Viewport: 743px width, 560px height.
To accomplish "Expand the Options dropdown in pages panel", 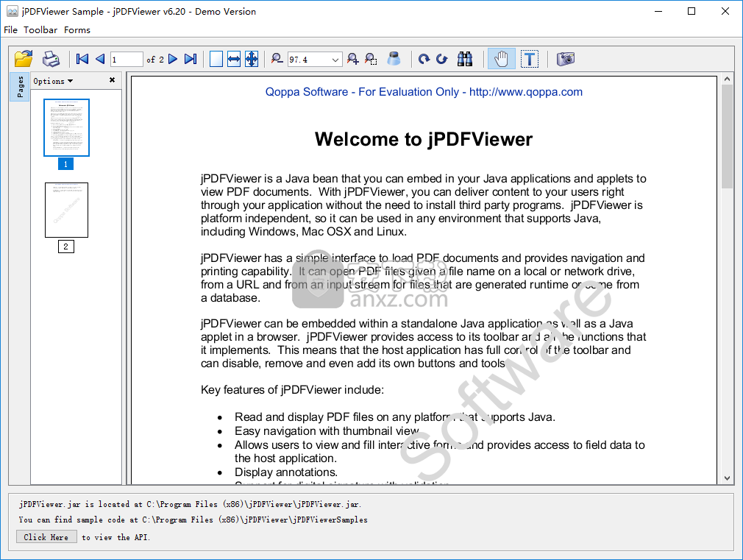I will click(53, 81).
